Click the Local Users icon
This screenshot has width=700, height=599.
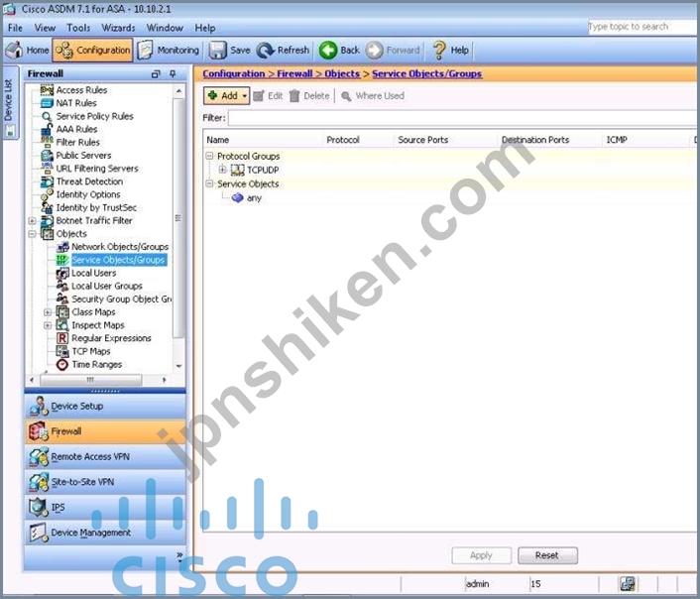tap(62, 273)
